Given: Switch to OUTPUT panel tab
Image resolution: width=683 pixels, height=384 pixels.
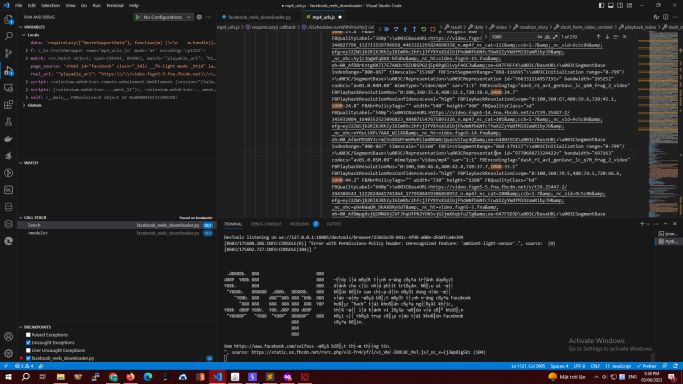Looking at the screenshot, I should tap(334, 224).
